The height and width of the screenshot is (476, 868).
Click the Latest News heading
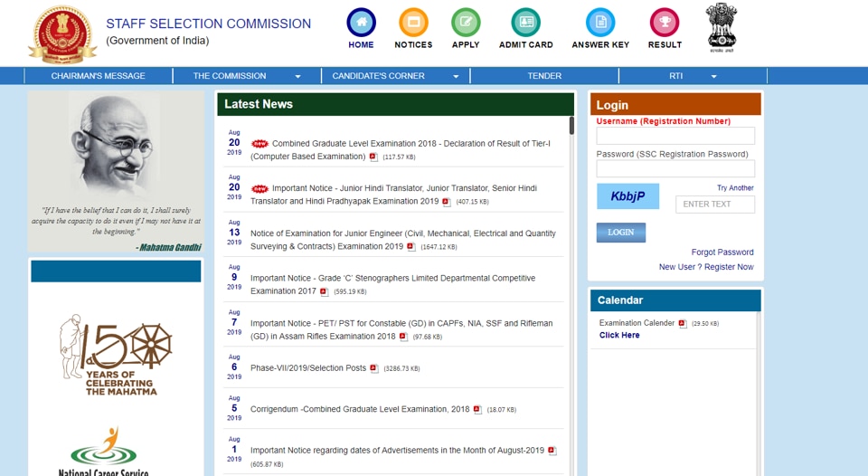coord(259,104)
